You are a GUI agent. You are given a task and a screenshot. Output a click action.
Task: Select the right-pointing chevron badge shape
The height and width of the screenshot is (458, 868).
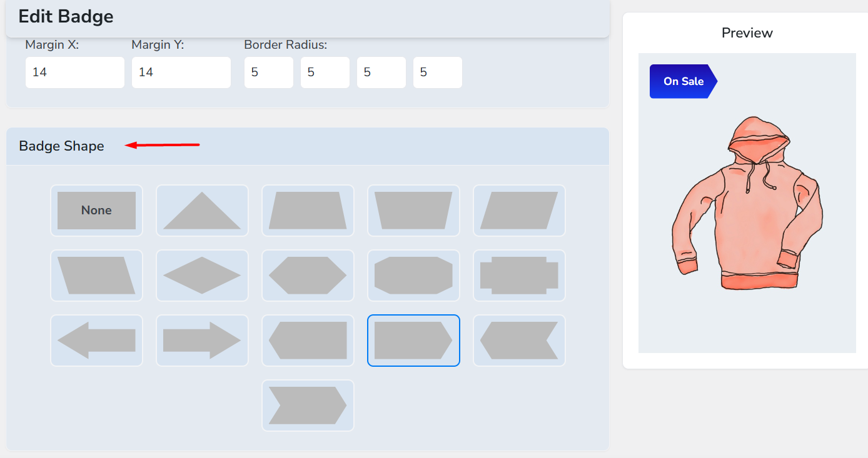(x=308, y=406)
